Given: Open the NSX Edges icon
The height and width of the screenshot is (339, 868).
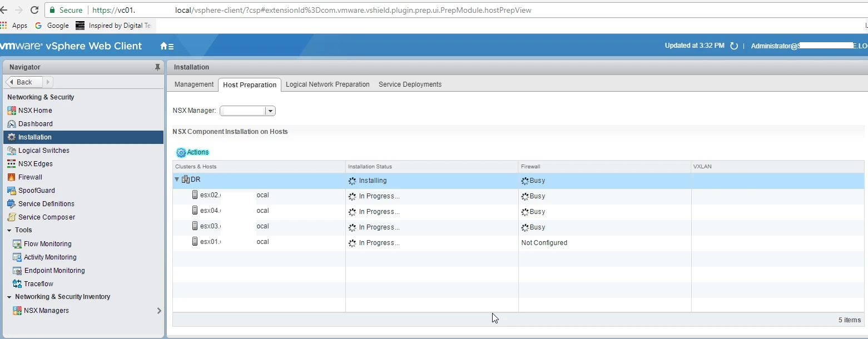Looking at the screenshot, I should click(12, 164).
